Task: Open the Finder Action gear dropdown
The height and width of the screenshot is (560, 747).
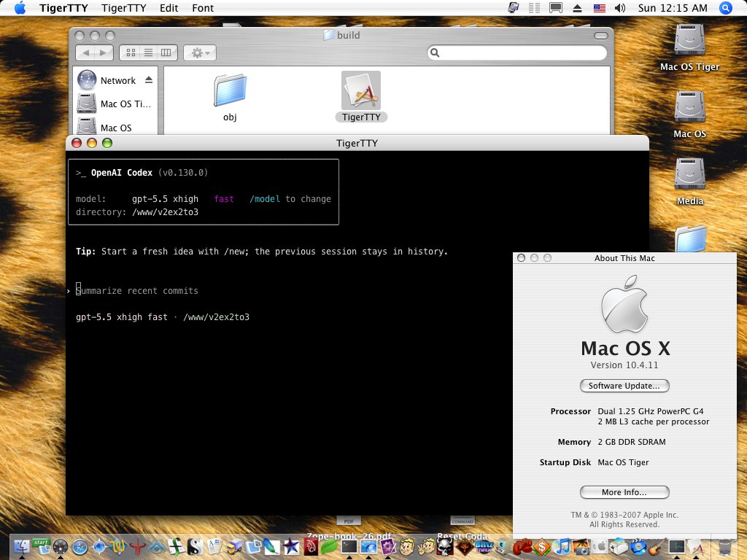Action: pyautogui.click(x=200, y=52)
